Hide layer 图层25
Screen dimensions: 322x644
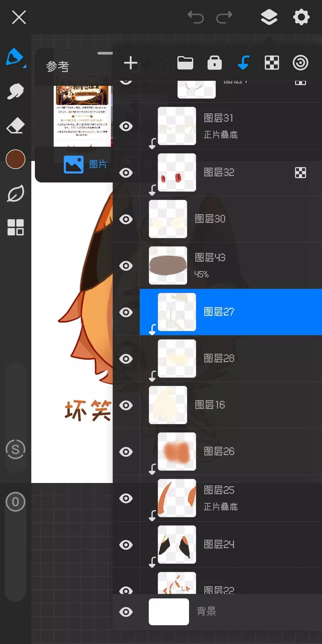126,498
